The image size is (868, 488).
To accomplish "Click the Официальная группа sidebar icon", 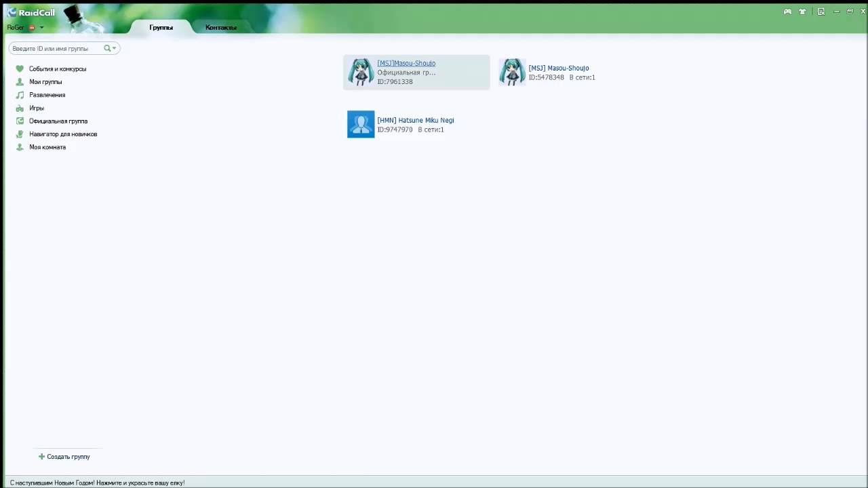I will pyautogui.click(x=20, y=121).
